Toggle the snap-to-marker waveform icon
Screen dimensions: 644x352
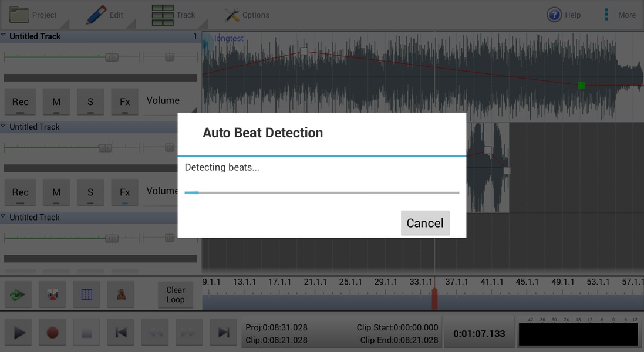point(52,294)
